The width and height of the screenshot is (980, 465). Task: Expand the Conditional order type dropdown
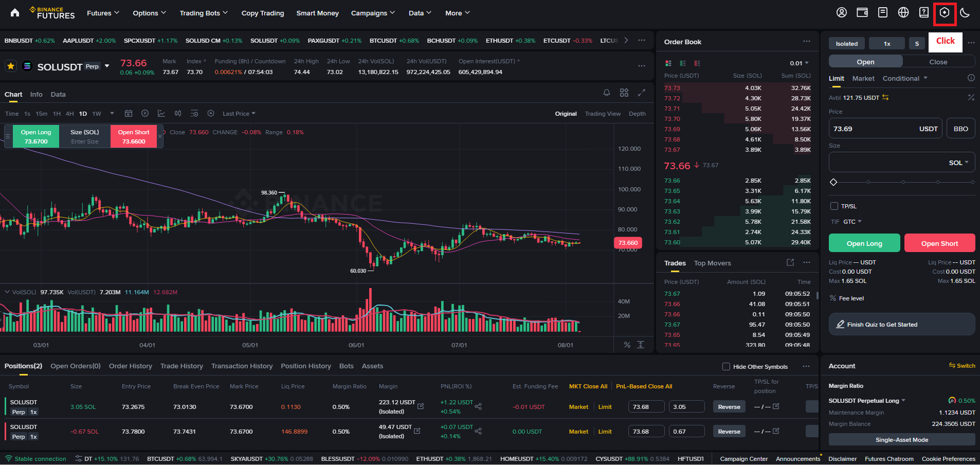click(x=905, y=78)
